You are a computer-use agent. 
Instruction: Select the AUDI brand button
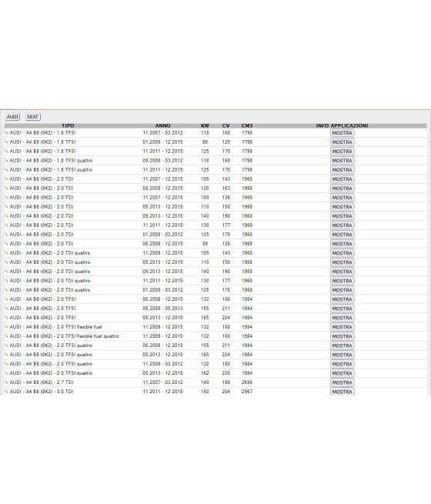tap(13, 117)
